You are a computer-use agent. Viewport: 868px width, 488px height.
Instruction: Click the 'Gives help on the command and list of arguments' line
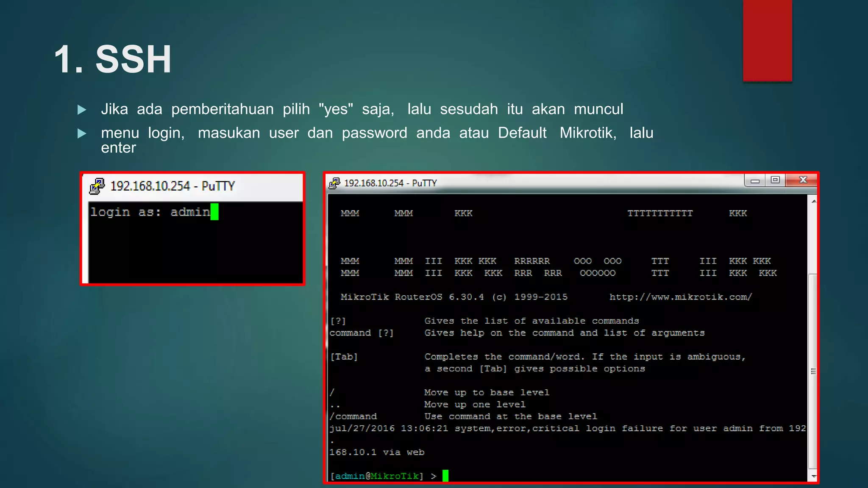[565, 333]
